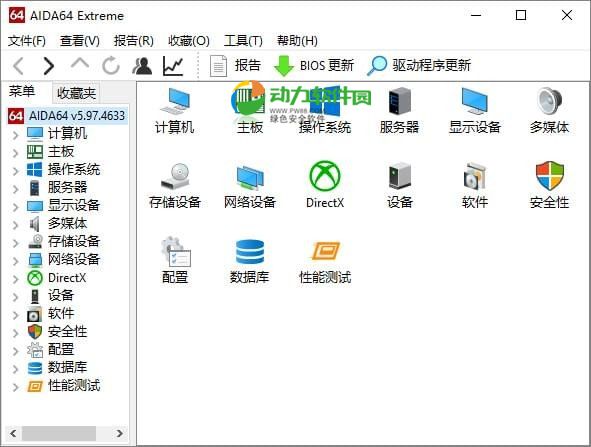This screenshot has width=591, height=447.
Task: Open the 报告(R) menu
Action: (134, 41)
